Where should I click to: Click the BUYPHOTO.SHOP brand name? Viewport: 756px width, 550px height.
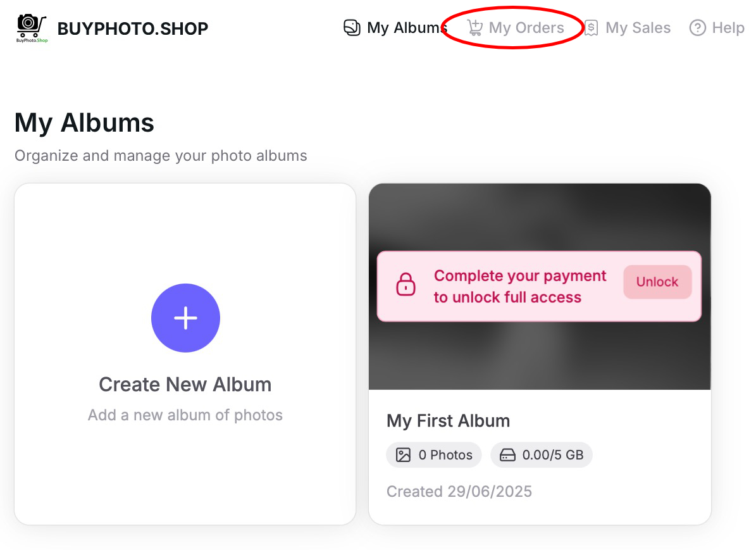click(x=133, y=28)
